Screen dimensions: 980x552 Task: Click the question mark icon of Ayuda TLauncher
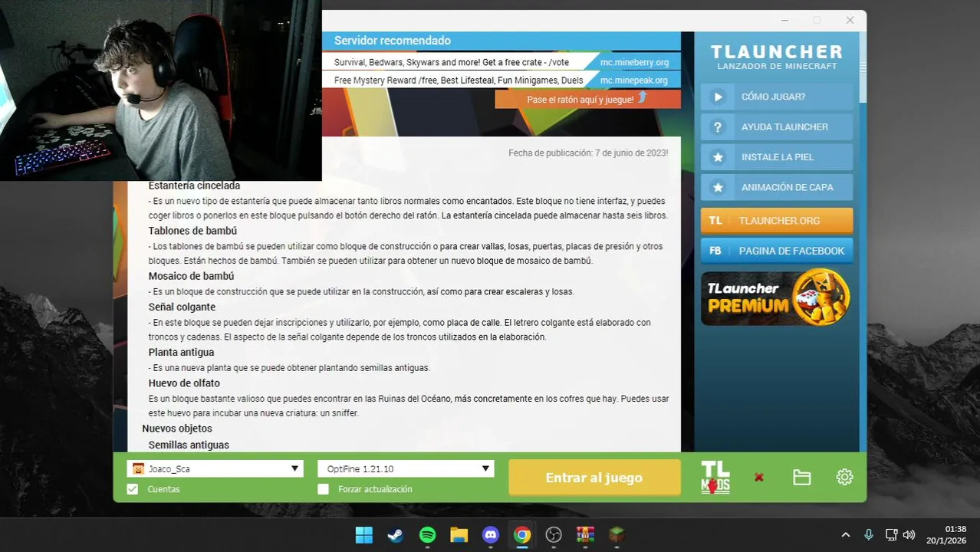click(x=718, y=127)
